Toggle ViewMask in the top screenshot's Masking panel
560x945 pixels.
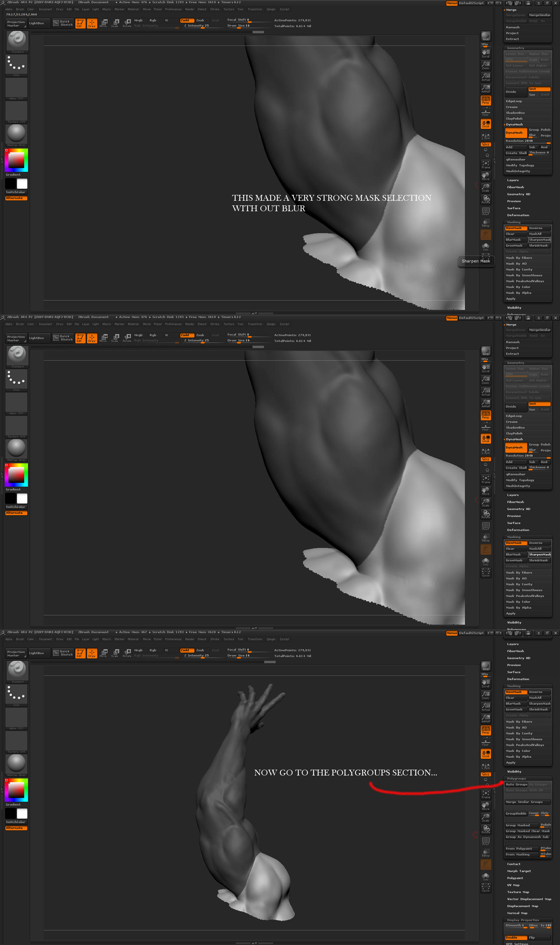516,228
